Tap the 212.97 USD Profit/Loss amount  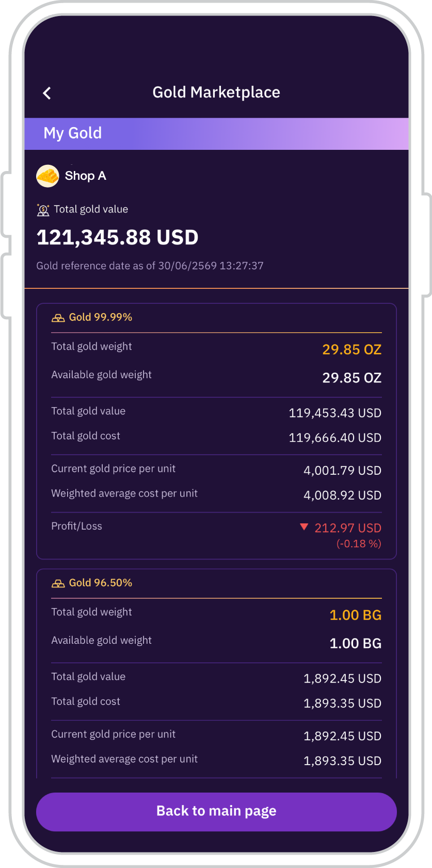point(348,528)
